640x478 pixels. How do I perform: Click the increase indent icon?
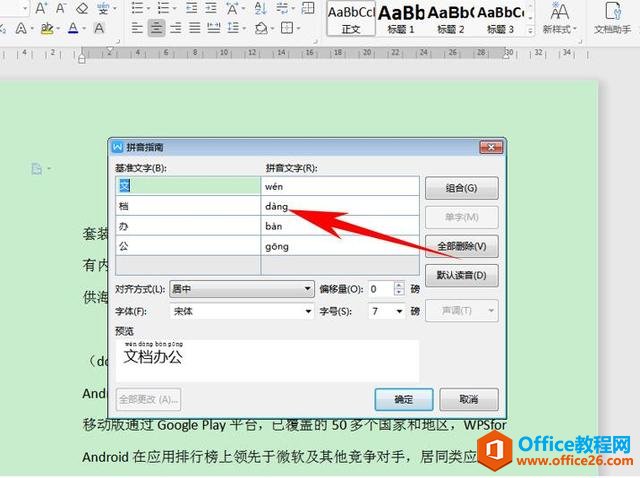[211, 8]
